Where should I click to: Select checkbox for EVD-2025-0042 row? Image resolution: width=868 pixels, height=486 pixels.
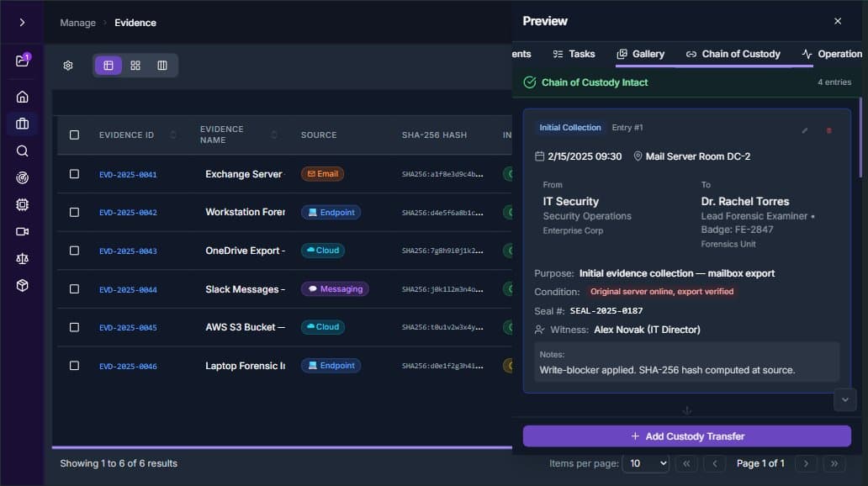click(x=74, y=212)
